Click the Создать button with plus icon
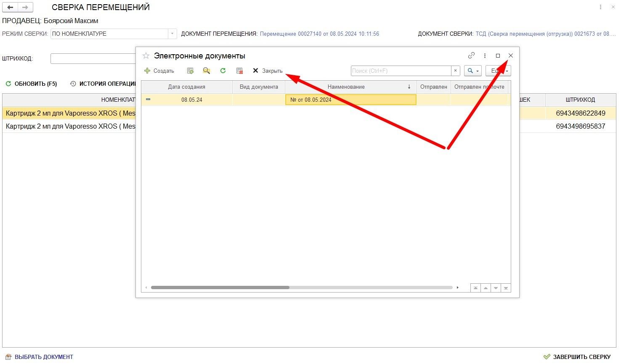The image size is (621, 364). (x=159, y=71)
